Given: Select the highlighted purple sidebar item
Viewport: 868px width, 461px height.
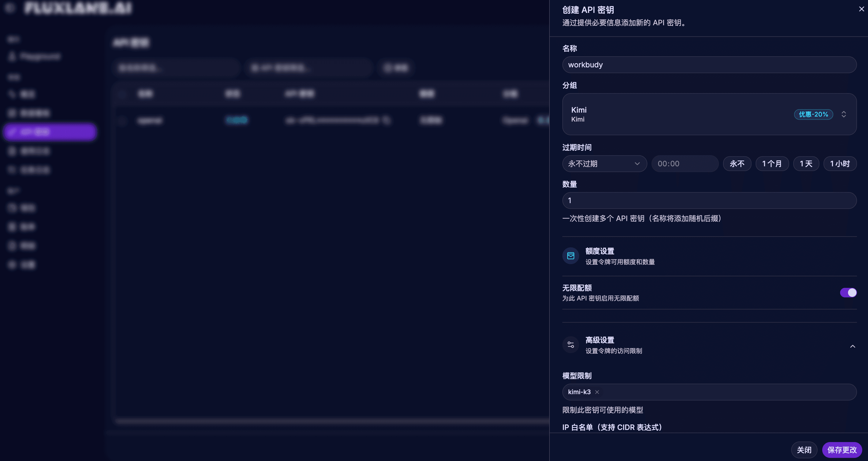Looking at the screenshot, I should [x=50, y=132].
